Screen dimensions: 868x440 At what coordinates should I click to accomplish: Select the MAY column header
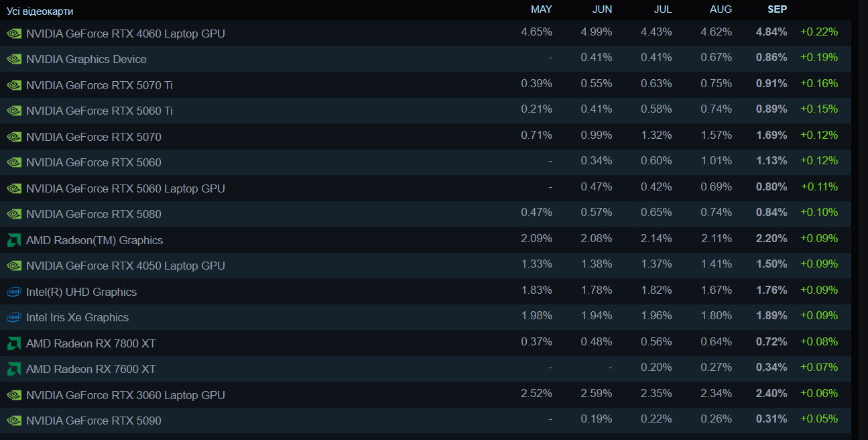pyautogui.click(x=541, y=9)
